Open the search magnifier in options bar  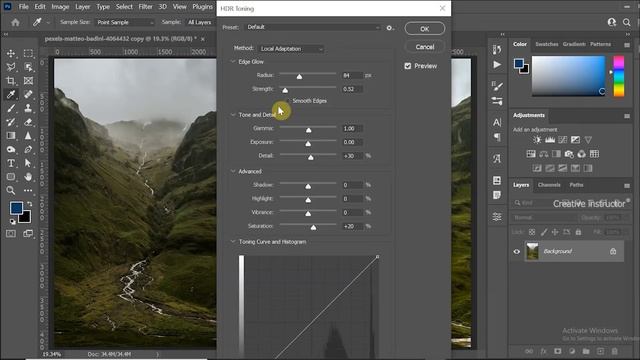coord(627,22)
